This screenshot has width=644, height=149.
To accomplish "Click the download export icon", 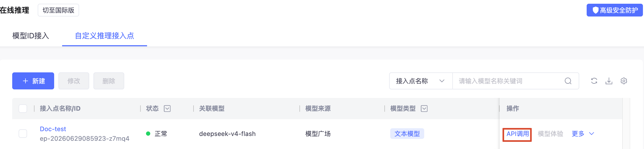I will pyautogui.click(x=609, y=81).
